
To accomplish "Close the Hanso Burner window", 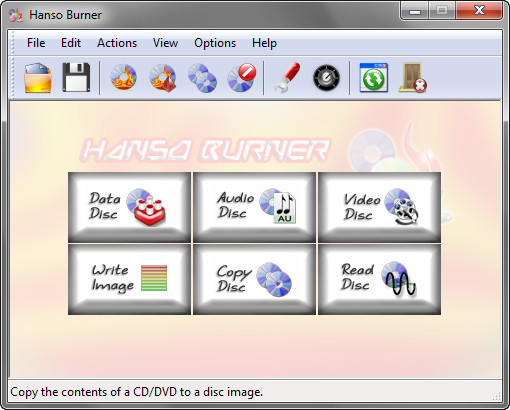I will pos(479,11).
